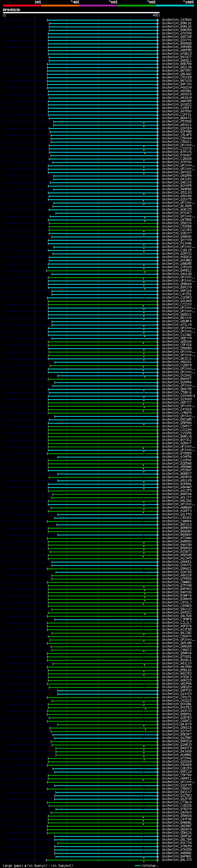Select hit label UniRef100_Q66I58
Viewport: 197px width, 868px height.
[177, 389]
